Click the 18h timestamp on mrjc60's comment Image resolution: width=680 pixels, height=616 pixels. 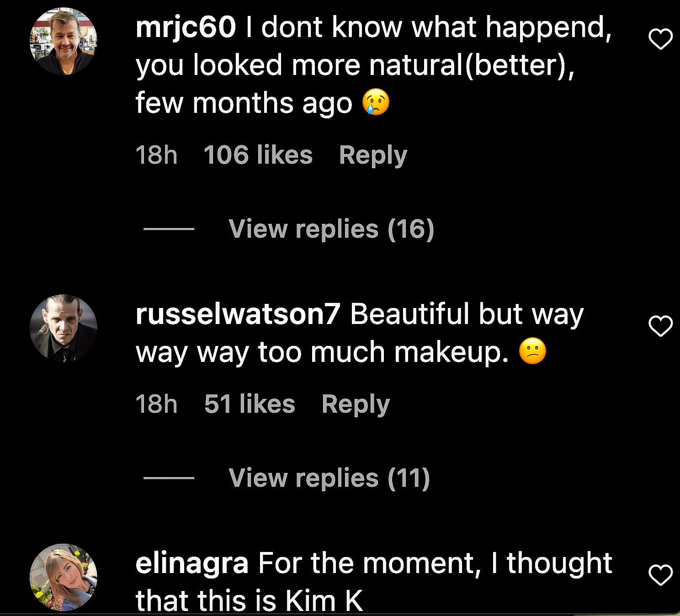(x=156, y=155)
